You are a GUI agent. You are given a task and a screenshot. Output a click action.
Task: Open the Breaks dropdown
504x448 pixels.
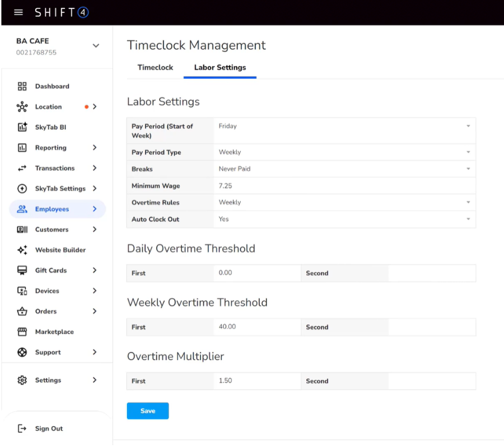[x=344, y=169]
